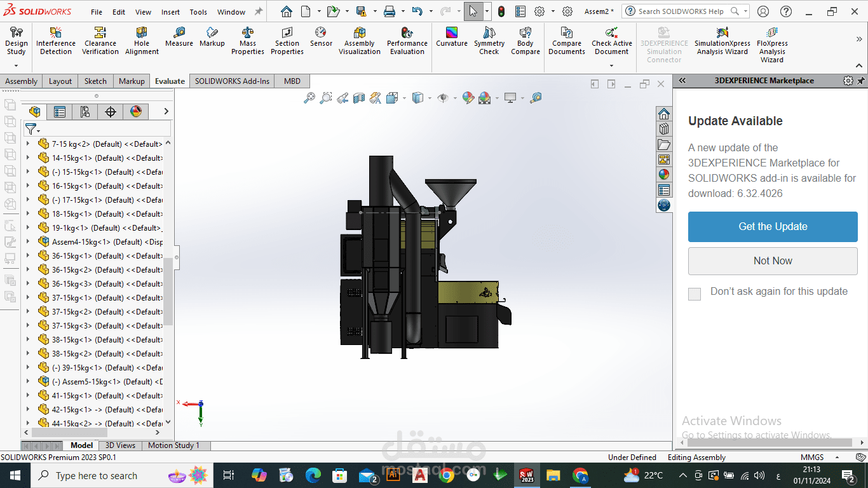The image size is (868, 488).
Task: Collapse 3DEXPERIENCE task pane chevrons
Action: 682,81
